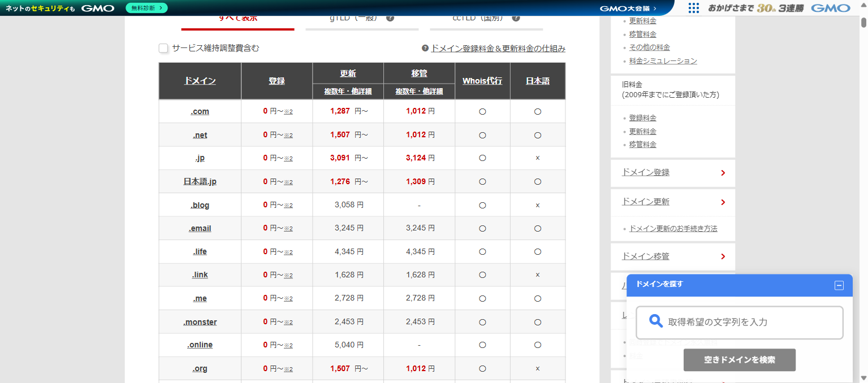The height and width of the screenshot is (383, 868).
Task: Click the 登録 column header link
Action: tap(277, 81)
